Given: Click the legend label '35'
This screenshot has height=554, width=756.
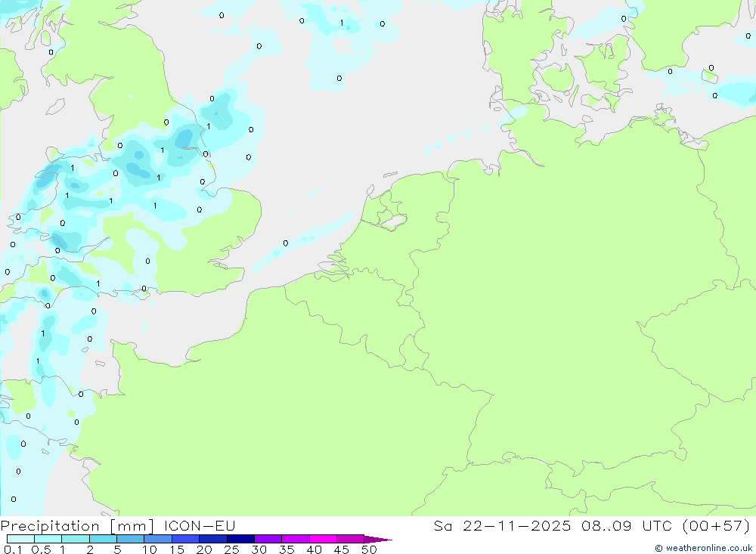Looking at the screenshot, I should tap(287, 549).
